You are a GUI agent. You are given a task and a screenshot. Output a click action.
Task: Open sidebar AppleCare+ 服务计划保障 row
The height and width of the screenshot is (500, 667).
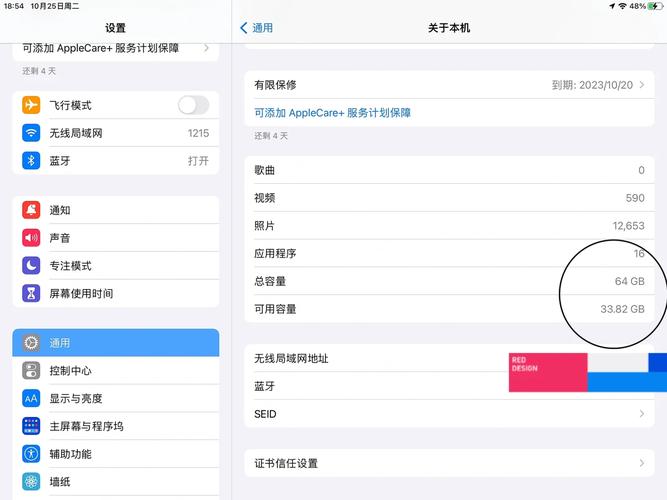click(116, 50)
